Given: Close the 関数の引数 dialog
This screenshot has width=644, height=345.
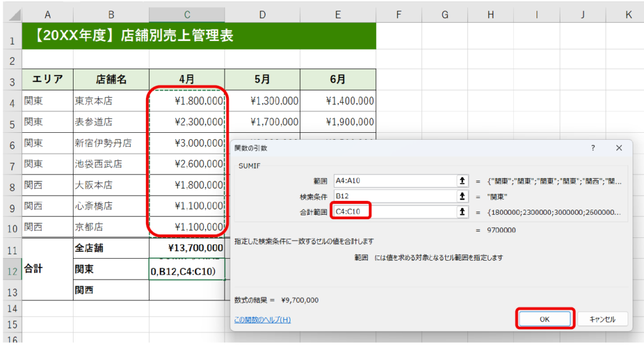Looking at the screenshot, I should pos(619,147).
